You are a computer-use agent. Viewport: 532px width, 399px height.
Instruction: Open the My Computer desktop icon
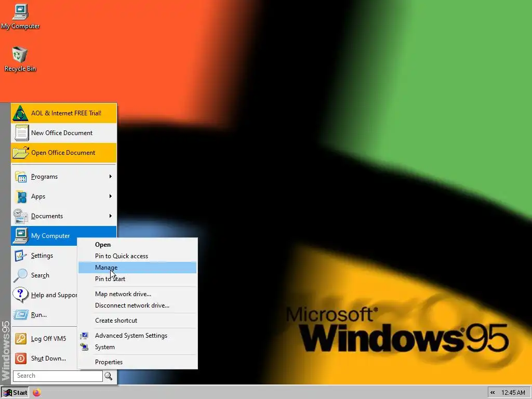pyautogui.click(x=20, y=17)
